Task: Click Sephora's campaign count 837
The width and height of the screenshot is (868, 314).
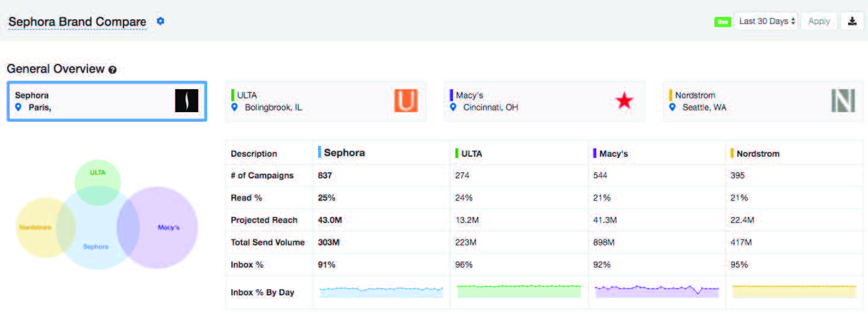Action: tap(325, 175)
